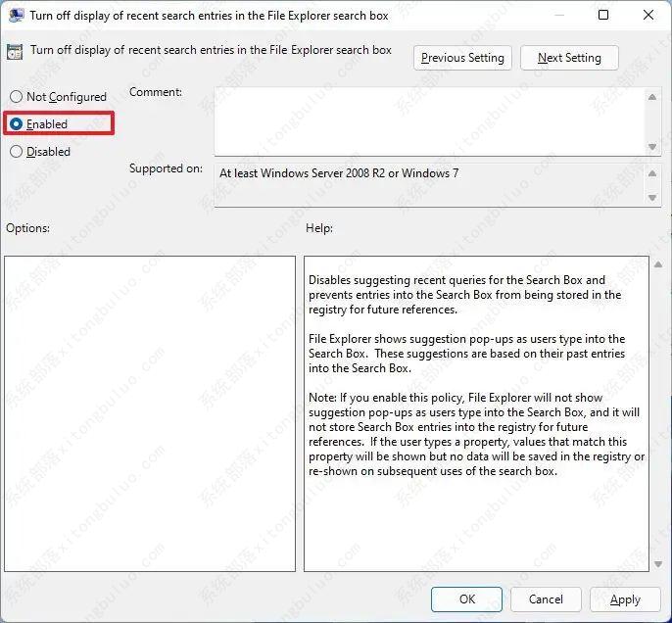Choose the Enabled radio button
672x623 pixels.
pos(16,124)
